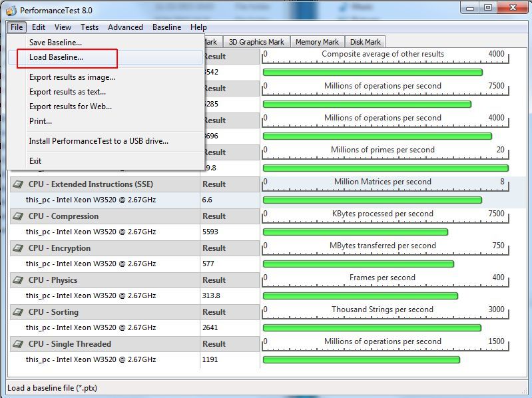Screen dimensions: 532x398
Task: Select Install PerformanceTest to a USB drive...
Action: (106, 141)
